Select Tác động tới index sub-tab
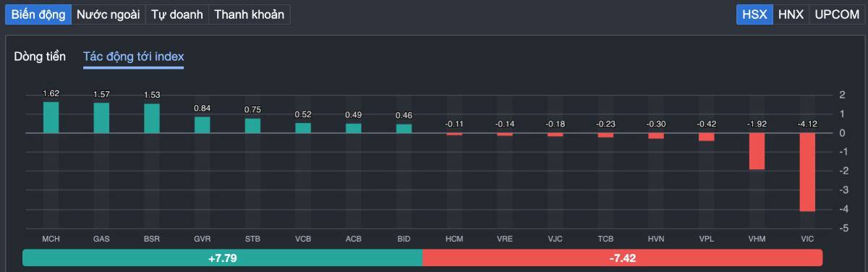This screenshot has height=272, width=868. [x=133, y=56]
